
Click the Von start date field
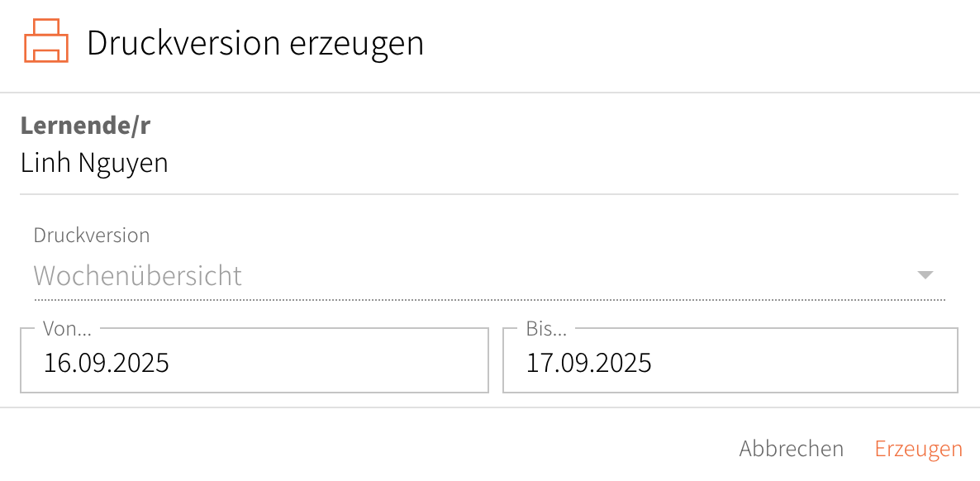[x=254, y=362]
